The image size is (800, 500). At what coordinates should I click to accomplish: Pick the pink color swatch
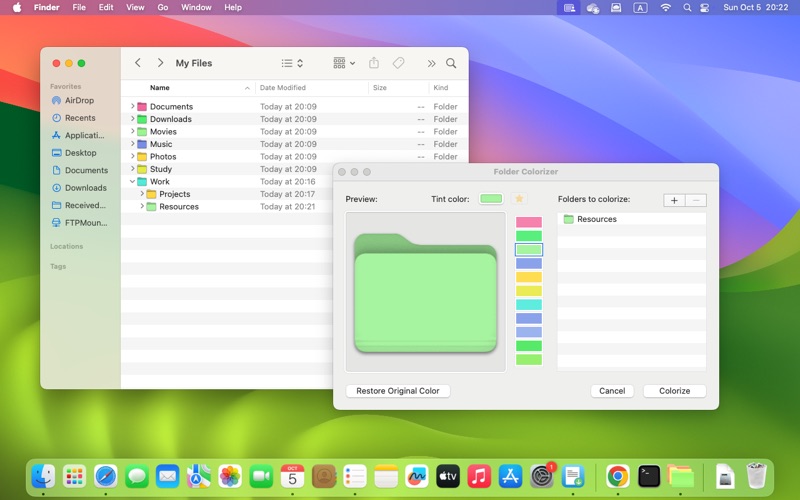pos(528,222)
